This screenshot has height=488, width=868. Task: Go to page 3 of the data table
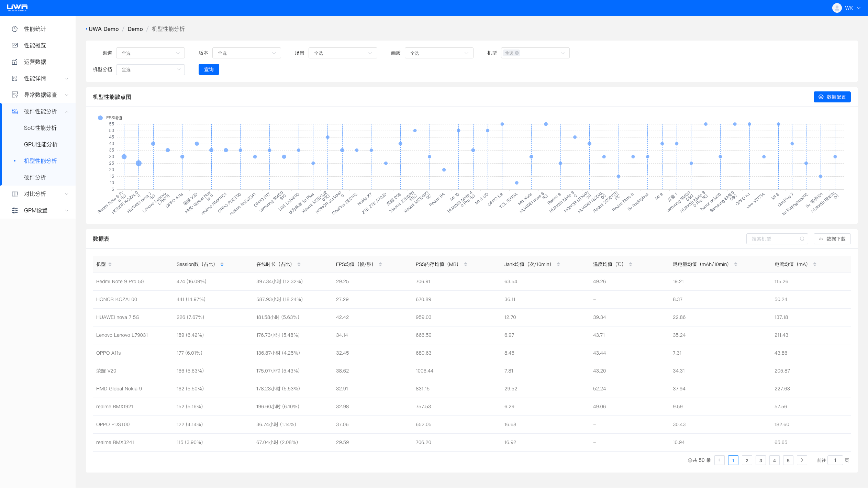[760, 461]
